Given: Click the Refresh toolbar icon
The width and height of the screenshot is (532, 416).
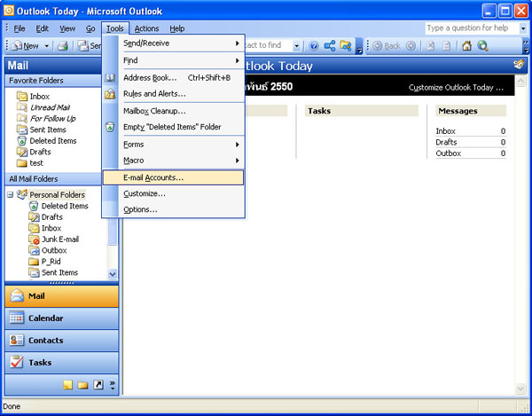Looking at the screenshot, I should click(x=447, y=46).
